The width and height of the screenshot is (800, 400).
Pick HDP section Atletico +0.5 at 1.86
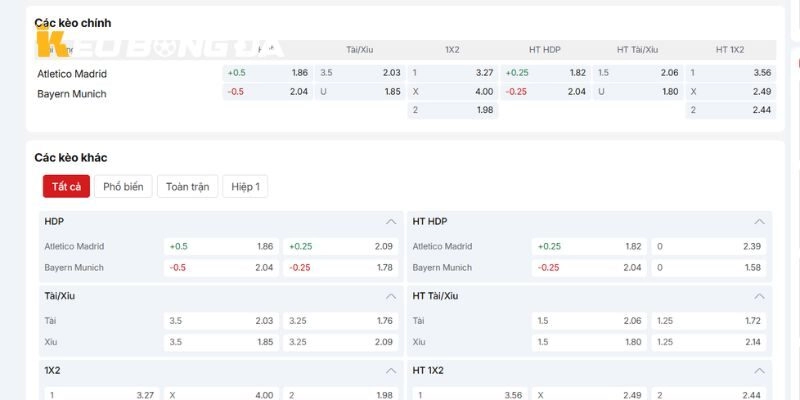(x=221, y=246)
